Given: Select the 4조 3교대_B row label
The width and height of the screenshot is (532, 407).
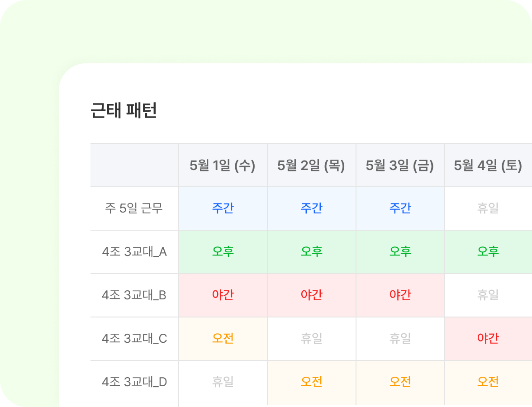Looking at the screenshot, I should tap(134, 295).
